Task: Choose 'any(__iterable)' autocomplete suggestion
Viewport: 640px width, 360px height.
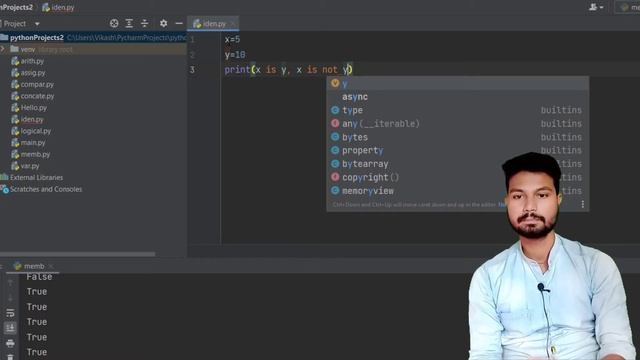Action: (x=458, y=124)
